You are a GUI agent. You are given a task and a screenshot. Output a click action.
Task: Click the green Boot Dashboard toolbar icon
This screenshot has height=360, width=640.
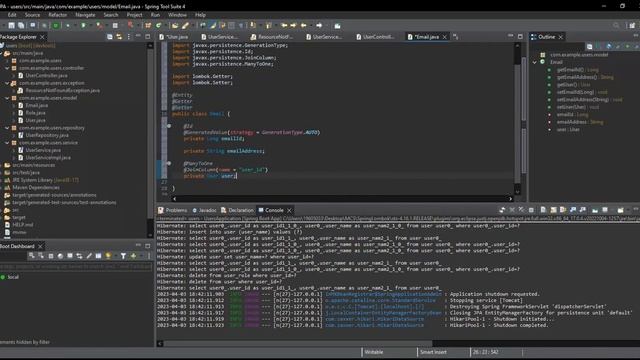(x=56, y=26)
